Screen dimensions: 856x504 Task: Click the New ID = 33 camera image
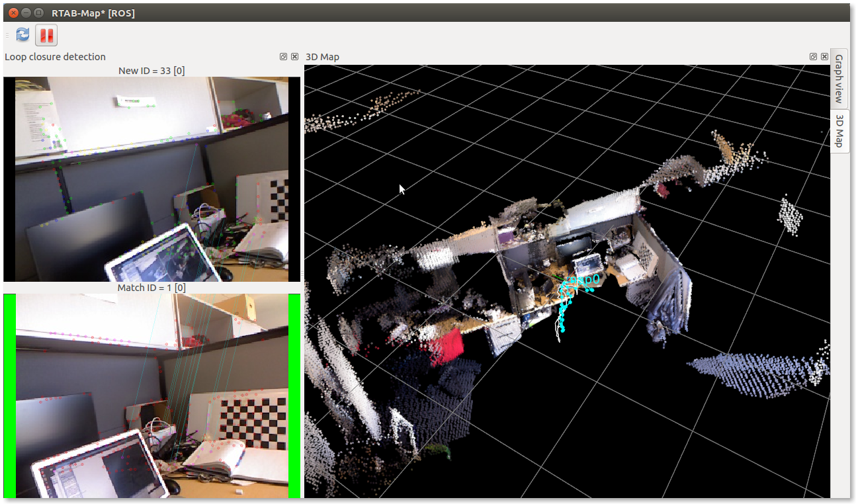coord(151,179)
